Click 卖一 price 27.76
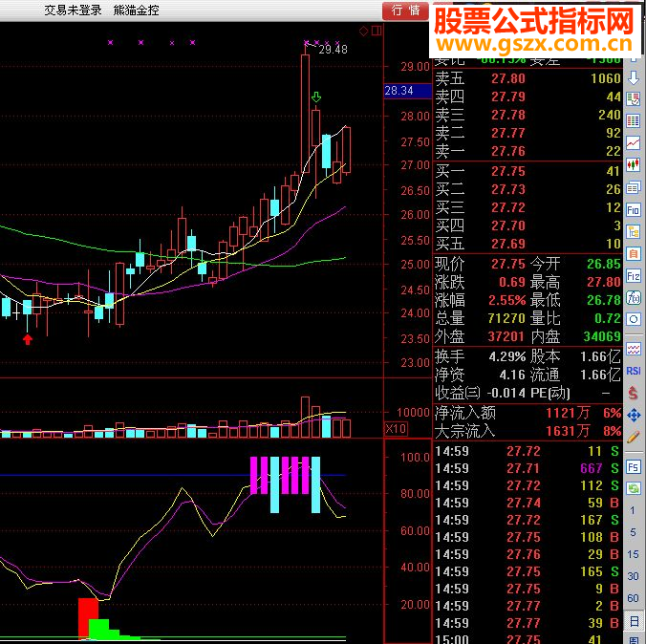Viewport: 646px width, 644px height. coord(508,151)
